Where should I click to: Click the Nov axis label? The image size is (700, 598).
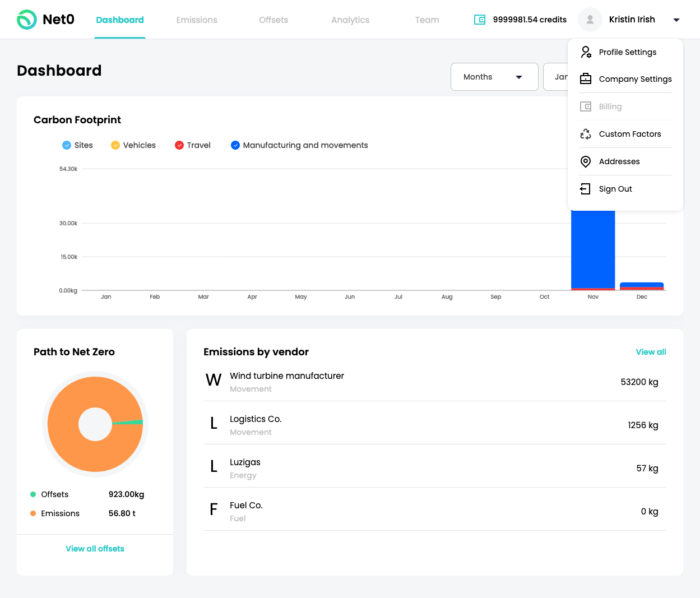pos(593,297)
